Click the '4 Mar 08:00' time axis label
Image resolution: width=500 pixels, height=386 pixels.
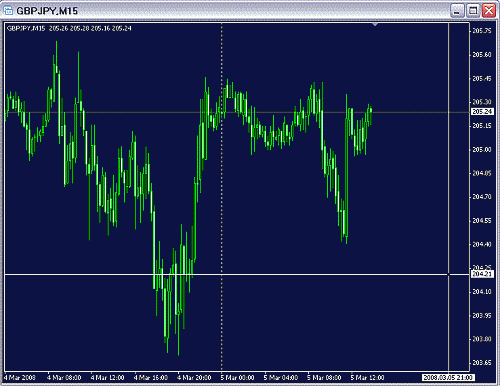pos(64,378)
